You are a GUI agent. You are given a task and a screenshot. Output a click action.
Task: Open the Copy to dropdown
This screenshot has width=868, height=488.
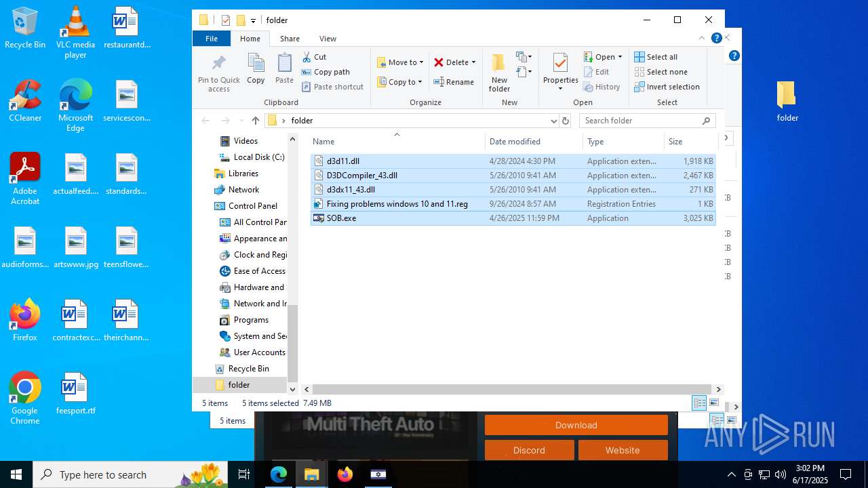[x=400, y=82]
